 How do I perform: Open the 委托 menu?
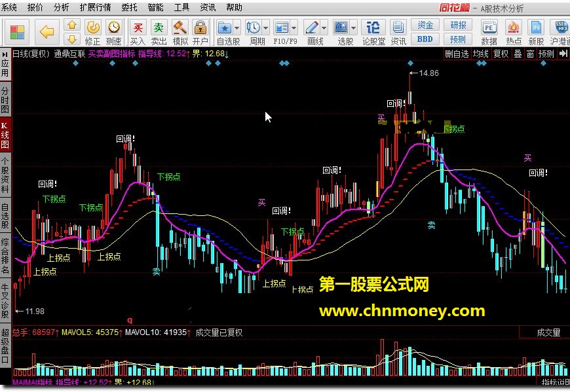tap(130, 7)
